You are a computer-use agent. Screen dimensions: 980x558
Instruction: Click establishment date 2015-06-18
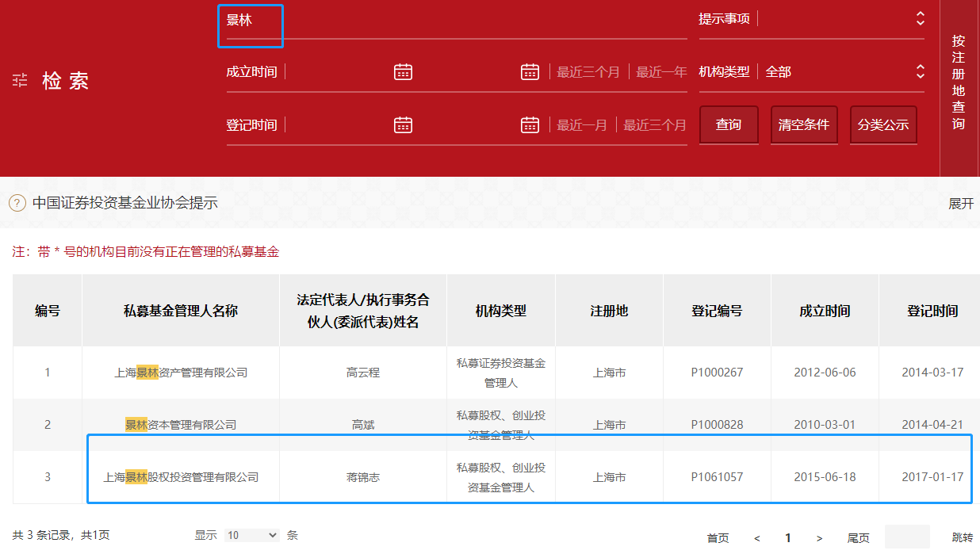pyautogui.click(x=825, y=477)
